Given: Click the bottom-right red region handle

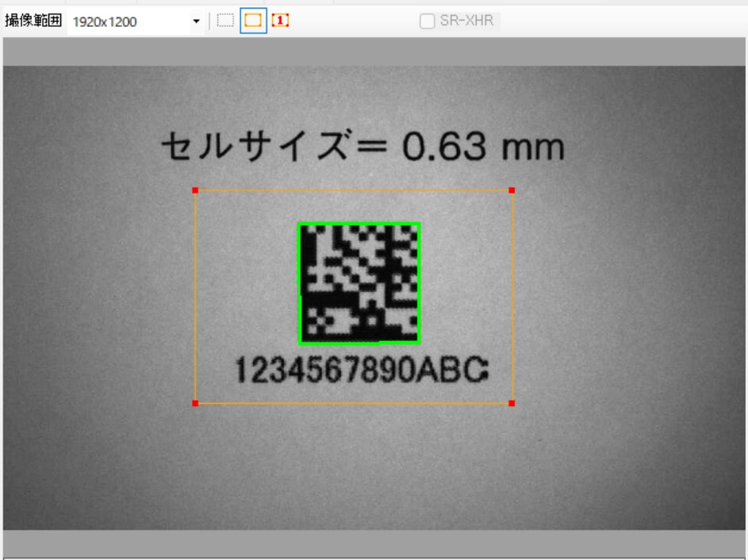Looking at the screenshot, I should tap(512, 403).
